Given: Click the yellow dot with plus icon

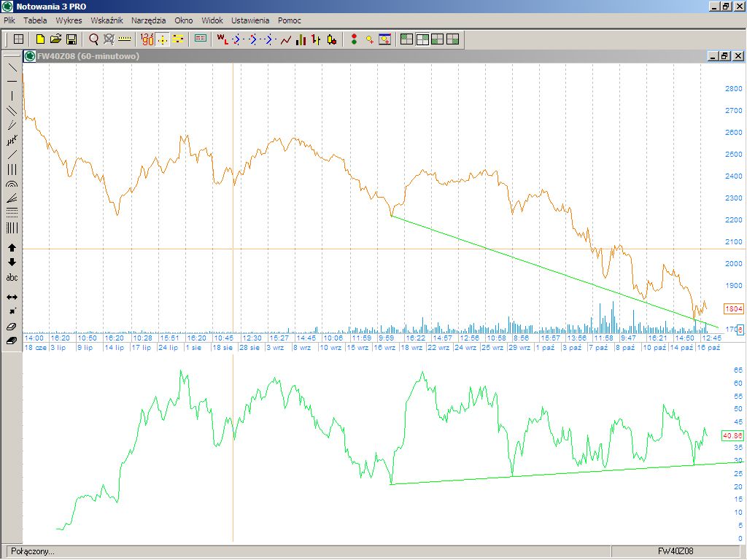Looking at the screenshot, I should click(x=369, y=39).
